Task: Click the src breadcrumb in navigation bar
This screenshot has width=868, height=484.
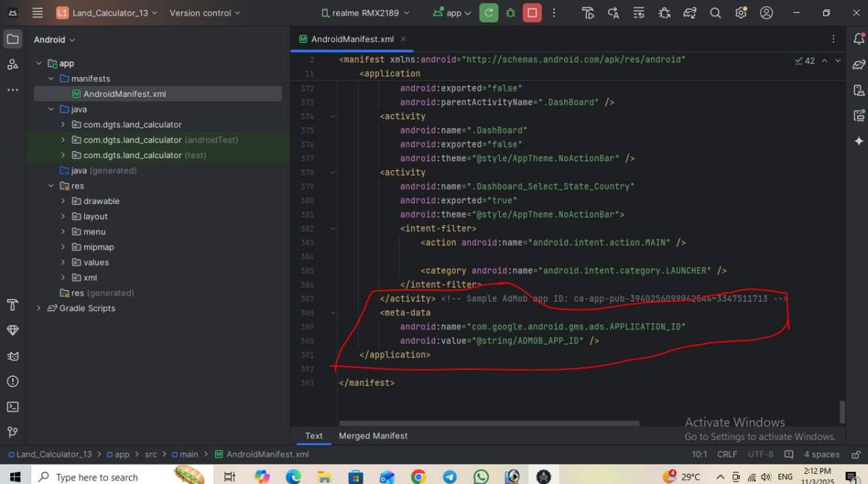Action: pyautogui.click(x=151, y=454)
